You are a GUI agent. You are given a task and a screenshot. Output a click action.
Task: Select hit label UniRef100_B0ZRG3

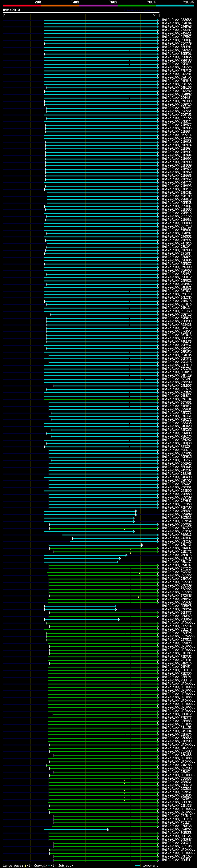pos(177,518)
